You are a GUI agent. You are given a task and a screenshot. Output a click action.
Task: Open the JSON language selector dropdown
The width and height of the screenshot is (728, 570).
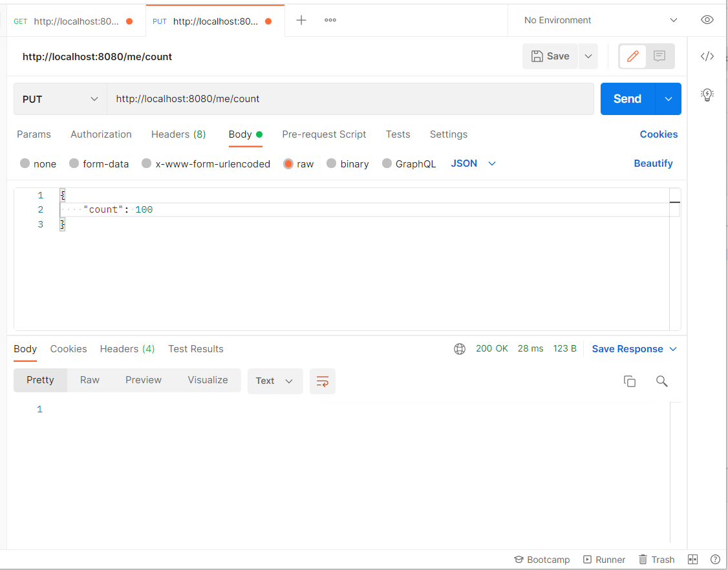(x=473, y=164)
